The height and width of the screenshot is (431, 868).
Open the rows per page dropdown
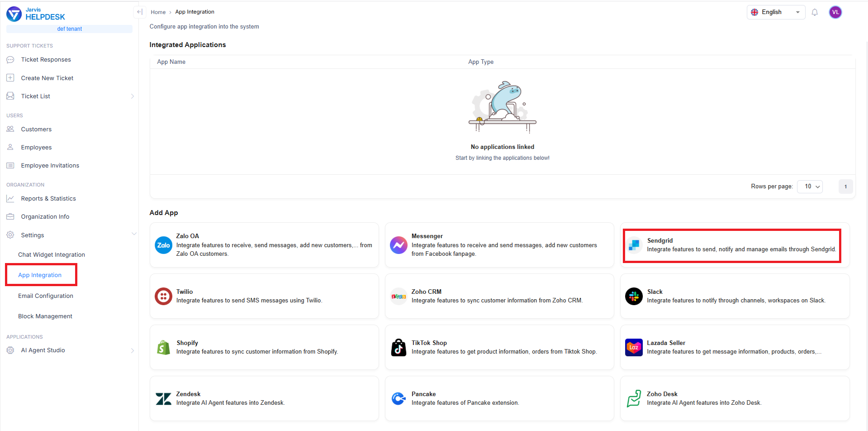tap(810, 187)
